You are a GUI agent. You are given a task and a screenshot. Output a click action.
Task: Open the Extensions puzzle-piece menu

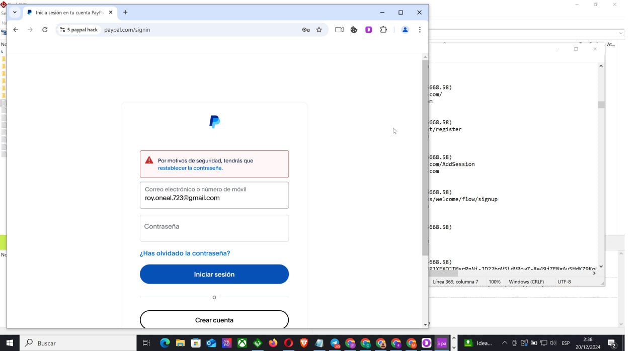(383, 30)
